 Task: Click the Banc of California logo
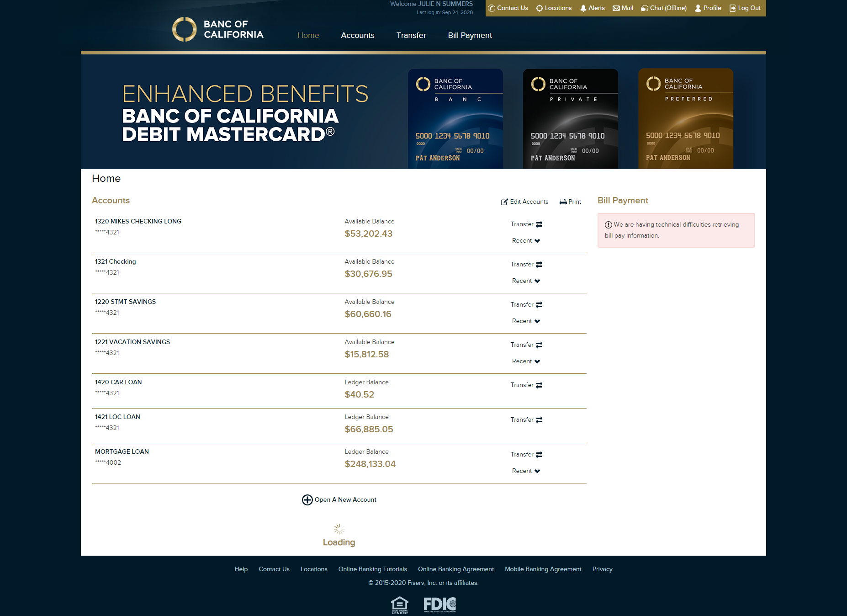218,29
